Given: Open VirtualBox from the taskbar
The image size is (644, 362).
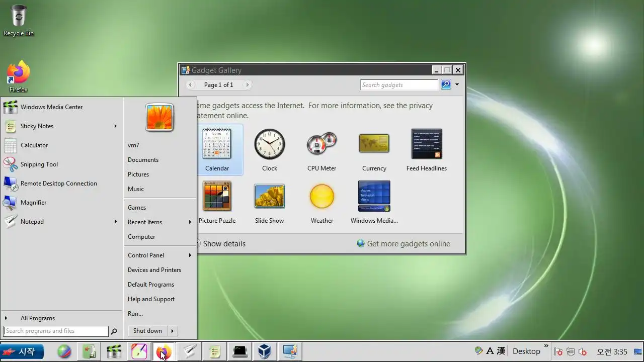Looking at the screenshot, I should 265,351.
